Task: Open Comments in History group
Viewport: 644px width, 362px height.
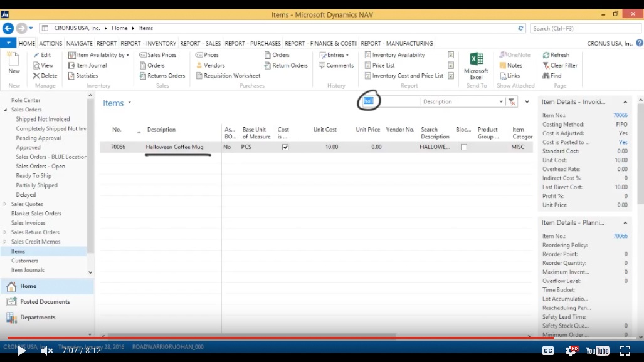Action: tap(336, 65)
